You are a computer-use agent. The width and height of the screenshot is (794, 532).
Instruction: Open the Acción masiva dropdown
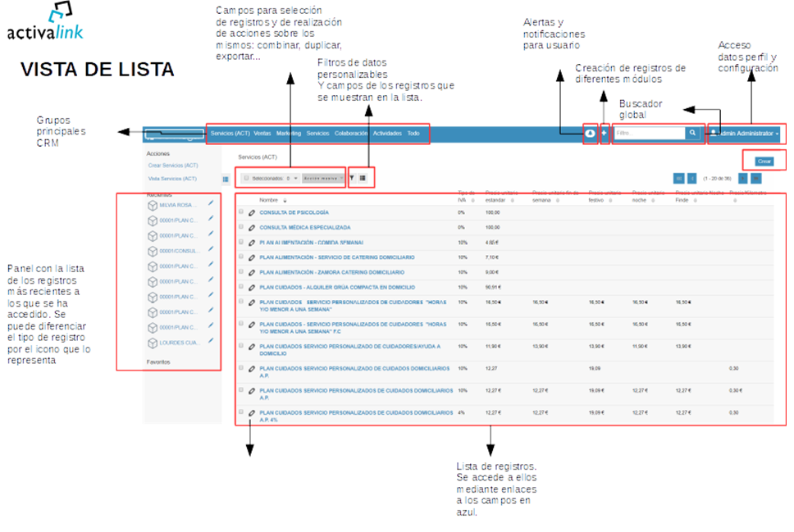(x=322, y=178)
